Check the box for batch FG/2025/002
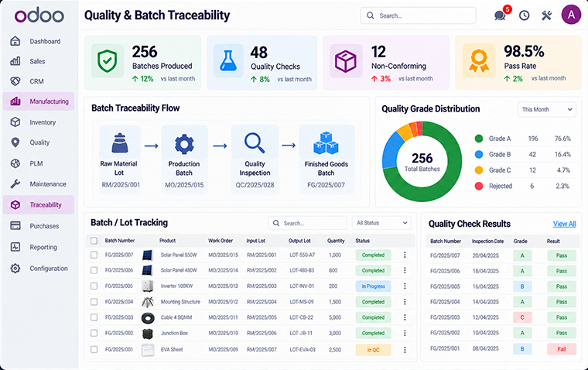588x370 pixels. point(94,333)
